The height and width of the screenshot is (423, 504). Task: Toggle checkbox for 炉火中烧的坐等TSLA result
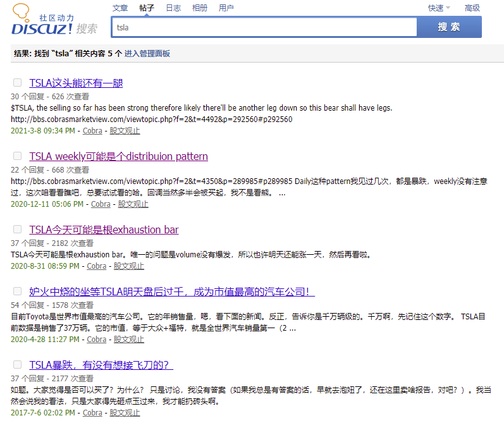18,291
